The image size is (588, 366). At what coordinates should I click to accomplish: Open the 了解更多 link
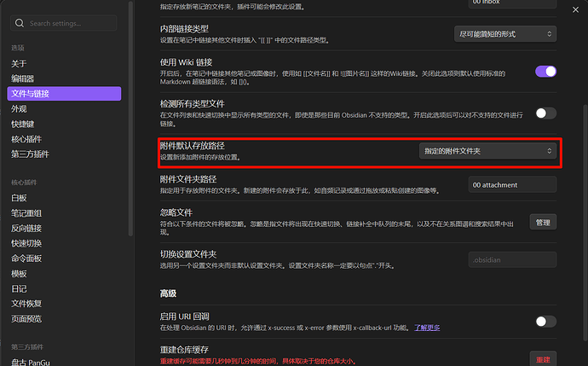point(427,328)
